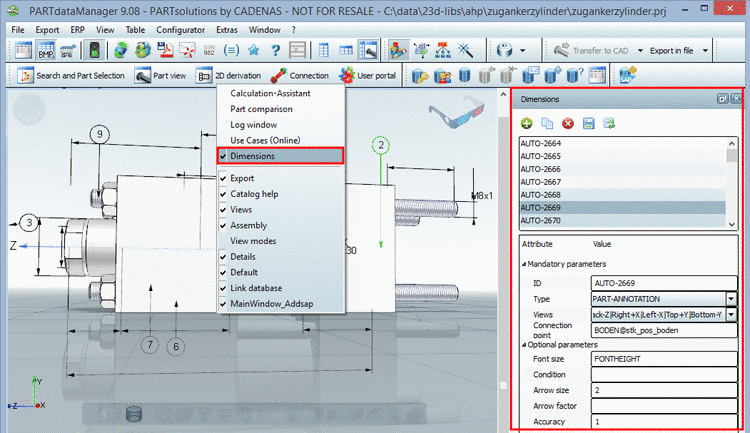Click the User portal button
The image size is (750, 433).
click(367, 76)
